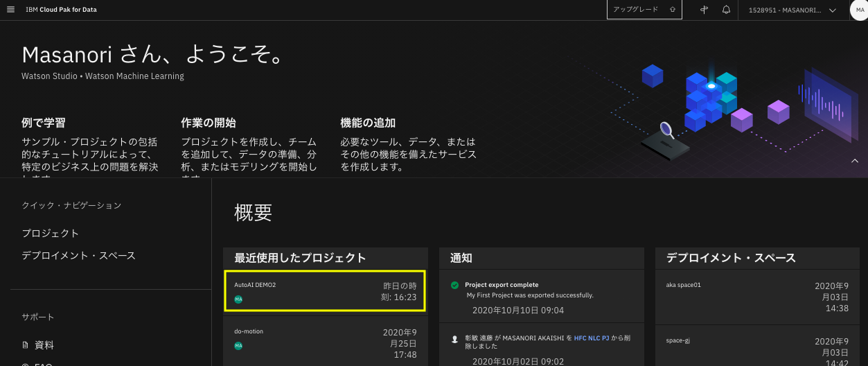Open the account dropdown 1528951 - MASANORI
The image size is (868, 366).
click(792, 10)
